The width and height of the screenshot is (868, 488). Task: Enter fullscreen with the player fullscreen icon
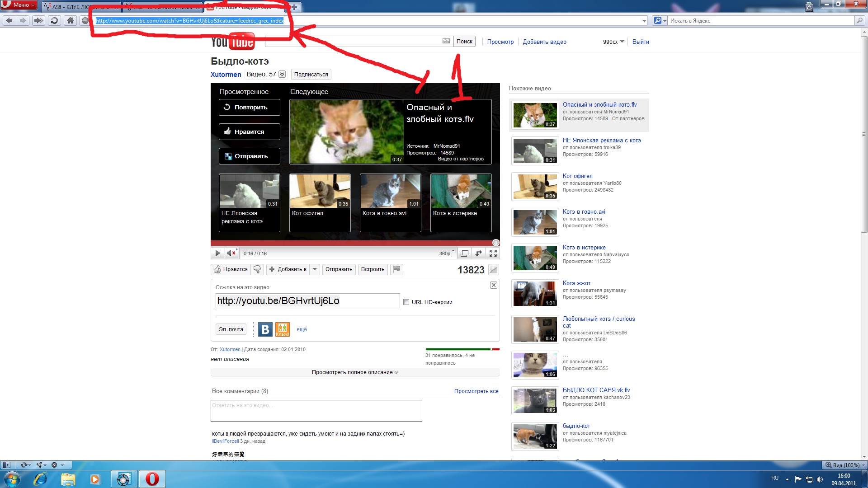(x=493, y=253)
